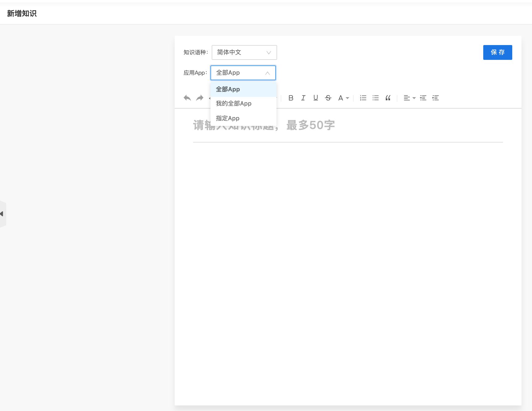Select 指定App option
Image resolution: width=532 pixels, height=411 pixels.
[243, 118]
